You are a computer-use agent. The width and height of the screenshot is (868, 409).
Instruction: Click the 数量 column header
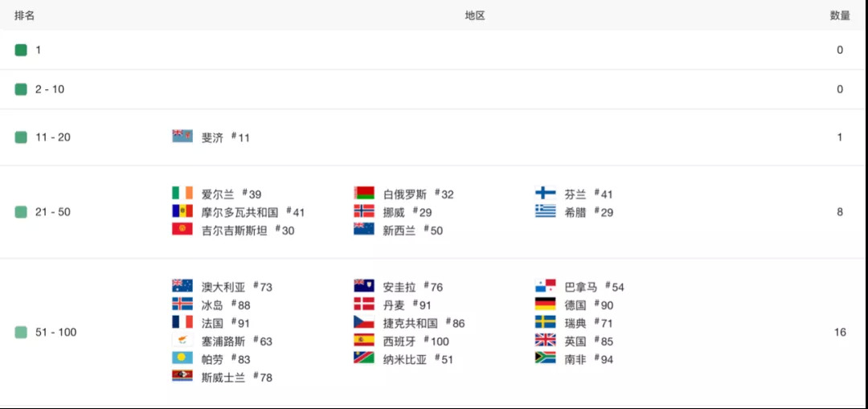840,15
